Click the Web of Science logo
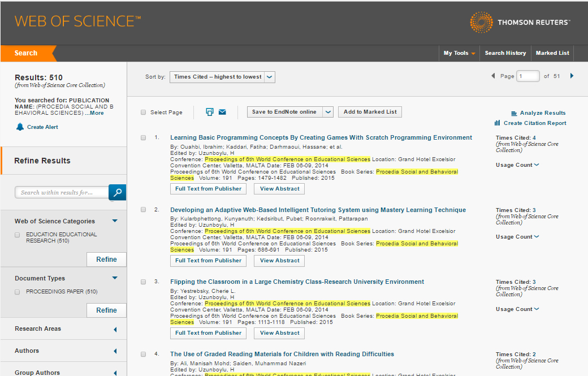588x376 pixels. click(x=77, y=21)
